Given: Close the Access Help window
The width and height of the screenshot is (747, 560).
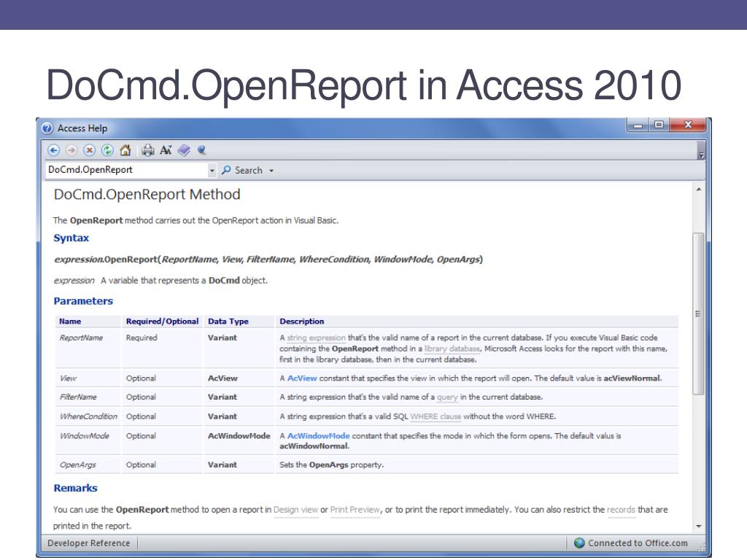Looking at the screenshot, I should tap(687, 125).
